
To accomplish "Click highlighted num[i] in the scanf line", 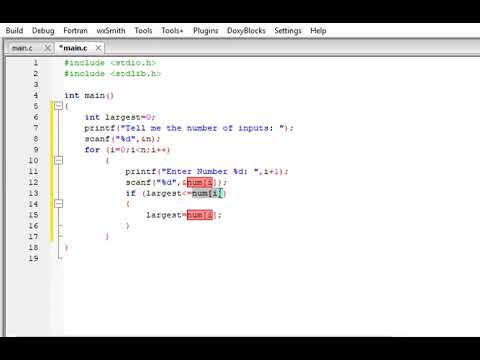I will (200, 182).
